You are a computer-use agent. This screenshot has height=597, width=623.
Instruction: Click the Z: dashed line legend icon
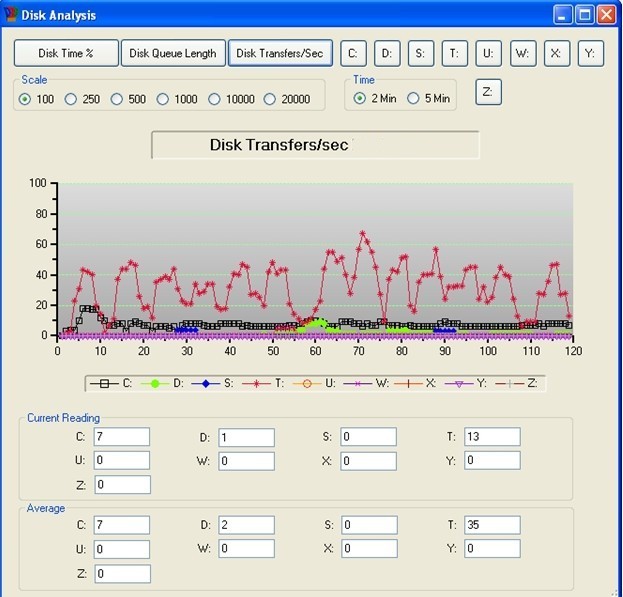[510, 384]
